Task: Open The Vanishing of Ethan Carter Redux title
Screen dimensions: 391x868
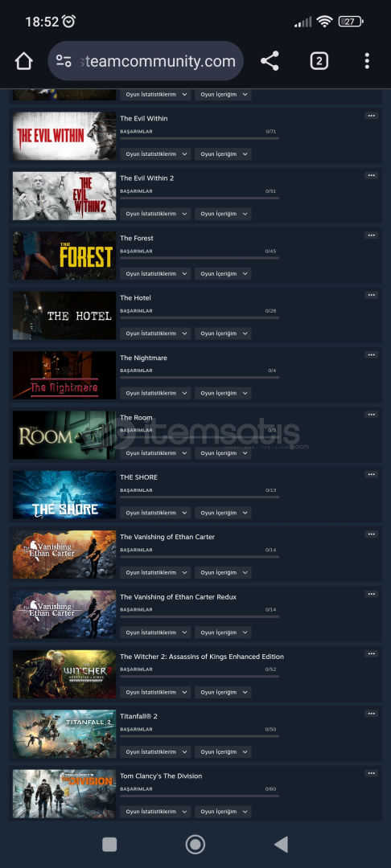Action: 179,596
